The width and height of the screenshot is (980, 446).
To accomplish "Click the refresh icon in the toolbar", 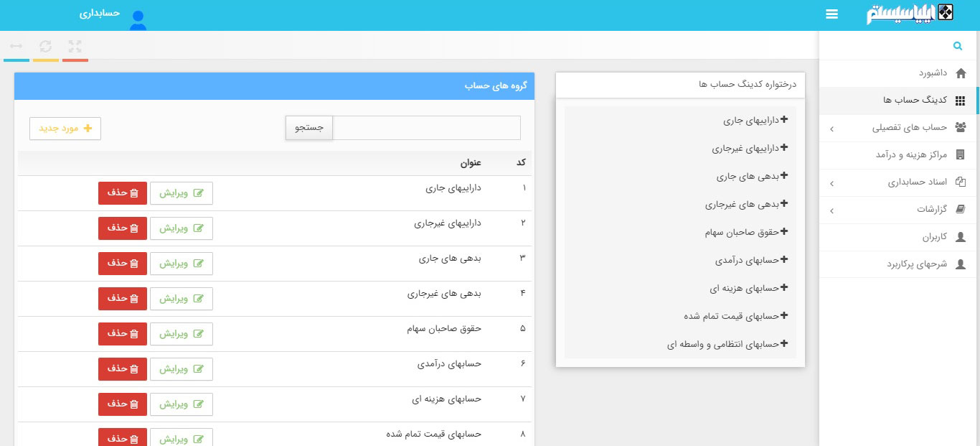I will (x=46, y=45).
